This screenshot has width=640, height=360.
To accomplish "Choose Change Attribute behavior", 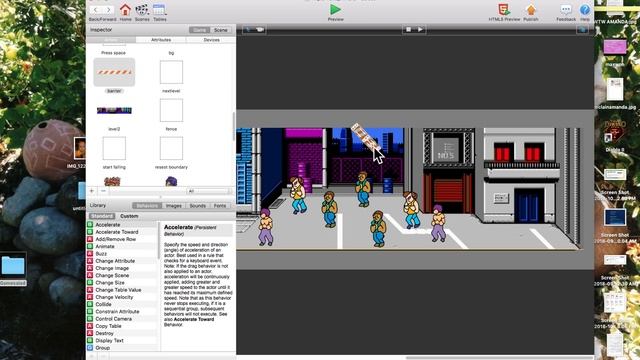I will pyautogui.click(x=115, y=261).
